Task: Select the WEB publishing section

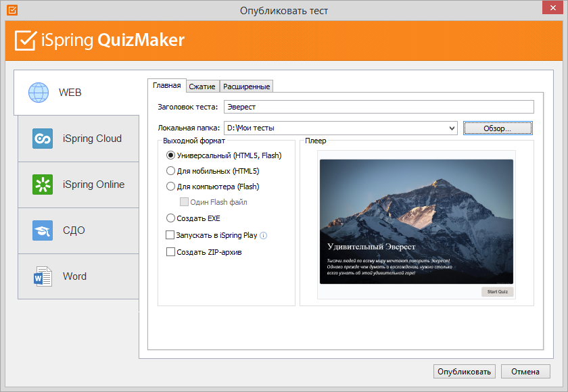Action: tap(76, 93)
